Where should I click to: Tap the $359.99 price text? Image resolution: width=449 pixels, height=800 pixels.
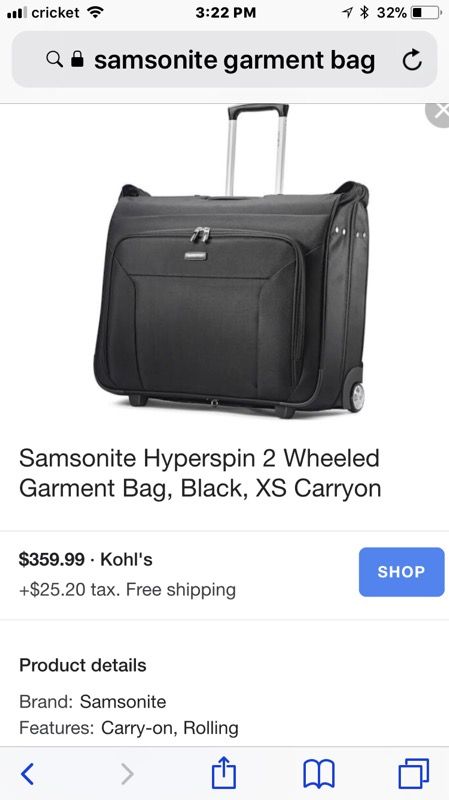pyautogui.click(x=52, y=559)
